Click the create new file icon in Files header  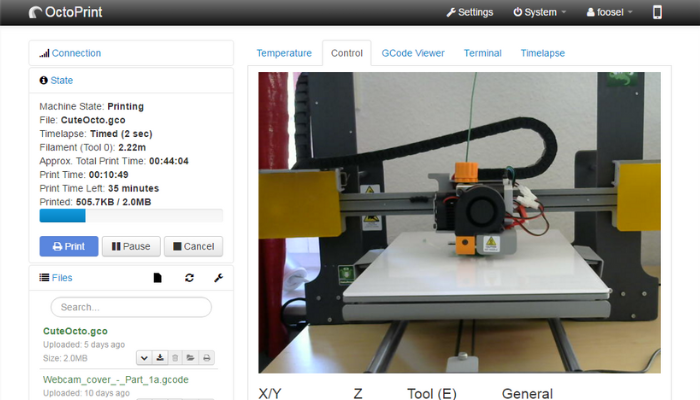[157, 278]
